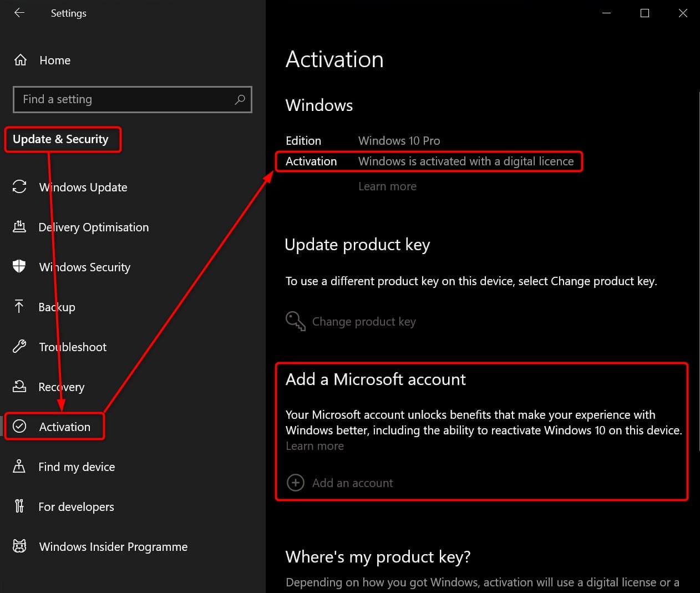The image size is (700, 593).
Task: Go to Delivery Optimisation
Action: [x=94, y=227]
